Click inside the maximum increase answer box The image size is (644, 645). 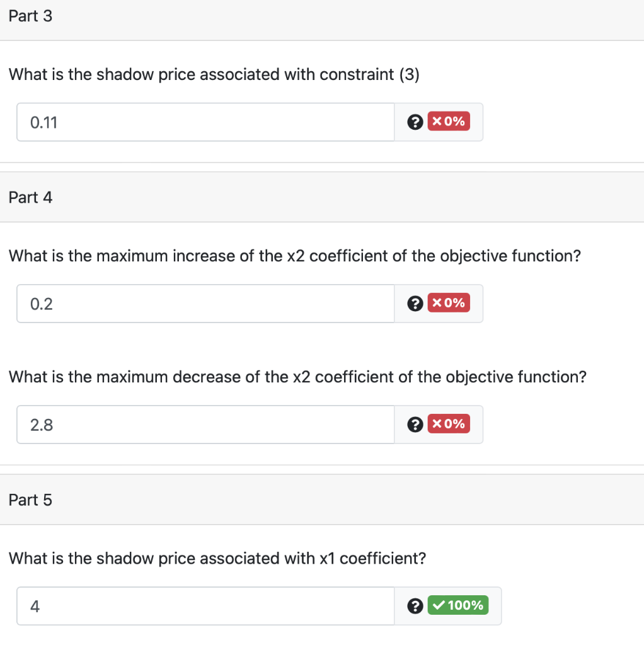click(205, 304)
